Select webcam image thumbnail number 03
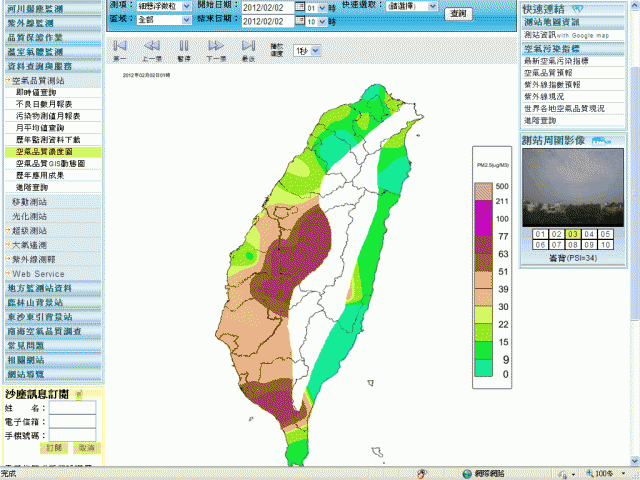This screenshot has width=640, height=480. coord(573,234)
